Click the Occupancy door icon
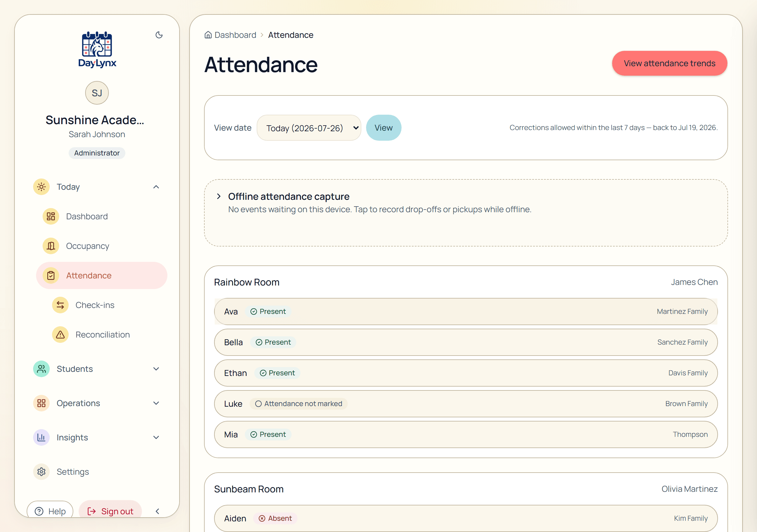757x532 pixels. 51,246
